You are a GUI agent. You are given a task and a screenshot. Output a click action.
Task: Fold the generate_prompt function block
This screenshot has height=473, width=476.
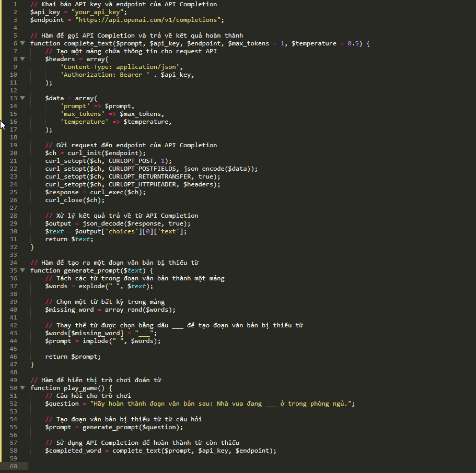click(22, 270)
